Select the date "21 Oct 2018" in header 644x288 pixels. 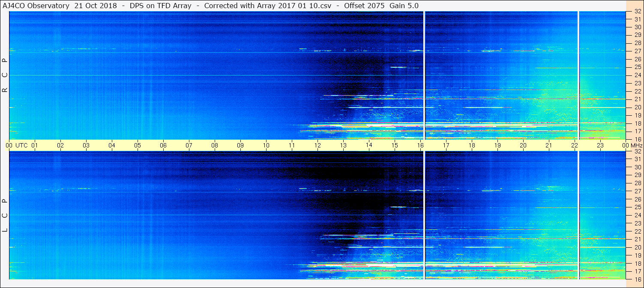[96, 6]
